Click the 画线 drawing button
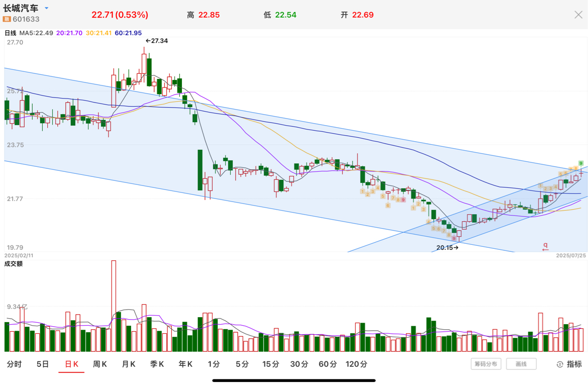588x386 pixels. (x=521, y=364)
